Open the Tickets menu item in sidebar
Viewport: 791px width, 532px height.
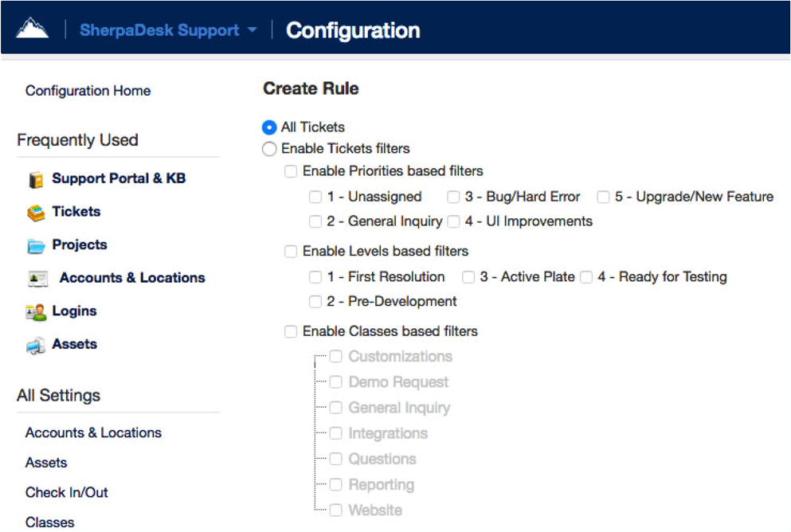(x=76, y=212)
